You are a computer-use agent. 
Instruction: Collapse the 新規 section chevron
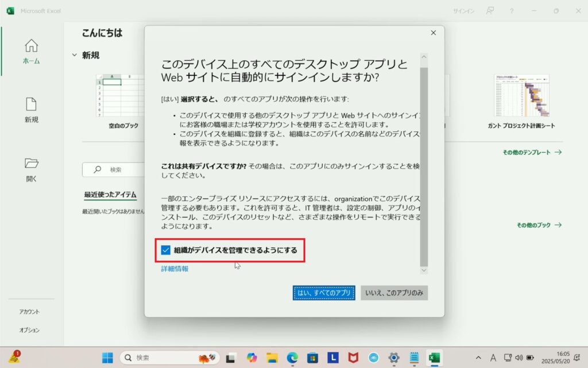[x=74, y=55]
